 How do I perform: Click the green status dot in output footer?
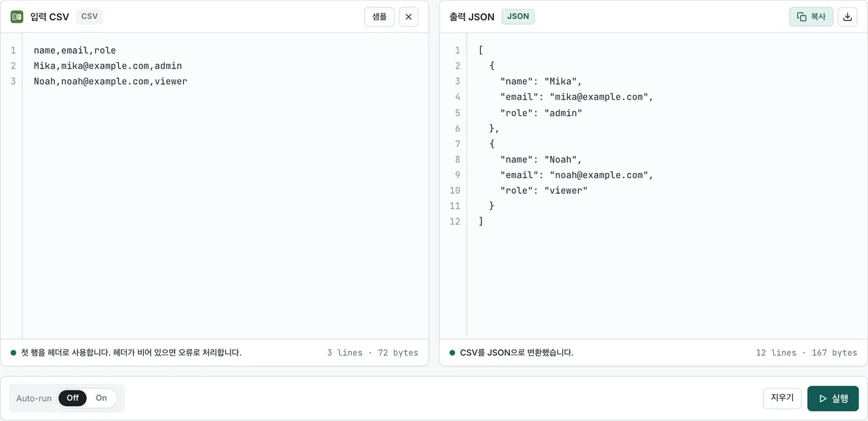(x=452, y=353)
